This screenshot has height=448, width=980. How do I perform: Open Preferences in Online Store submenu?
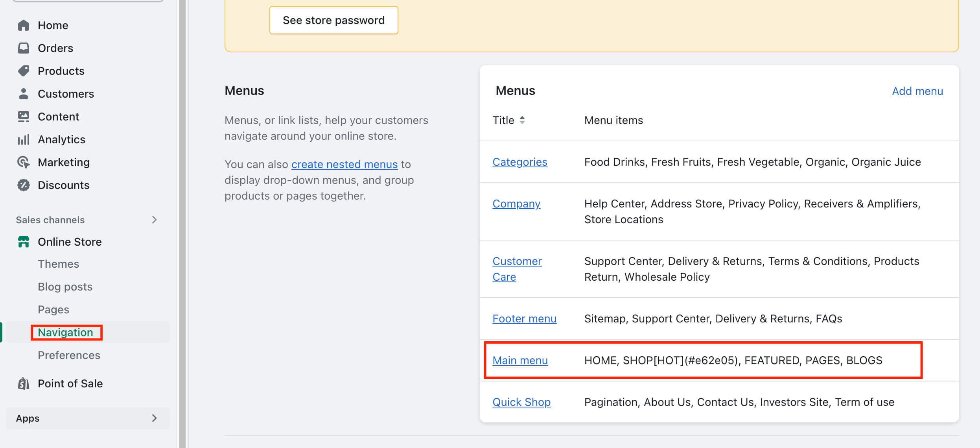[x=69, y=355]
